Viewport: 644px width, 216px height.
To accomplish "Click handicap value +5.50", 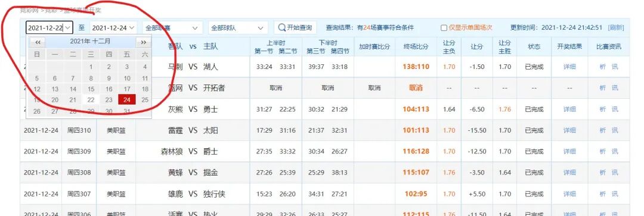I will pyautogui.click(x=476, y=193).
